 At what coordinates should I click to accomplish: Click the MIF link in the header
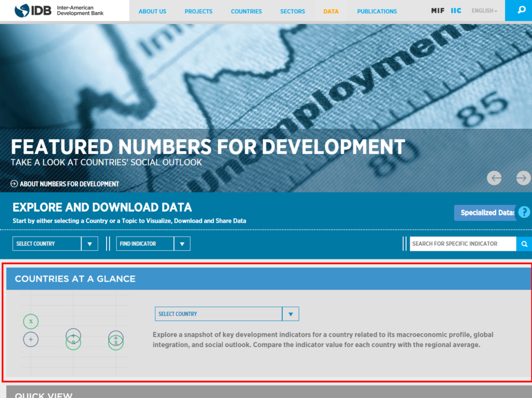click(437, 10)
